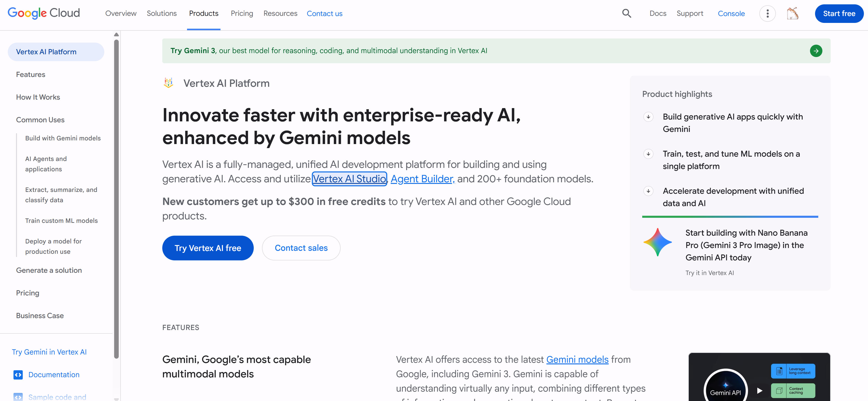
Task: Select Business Case in the left sidebar
Action: click(39, 316)
